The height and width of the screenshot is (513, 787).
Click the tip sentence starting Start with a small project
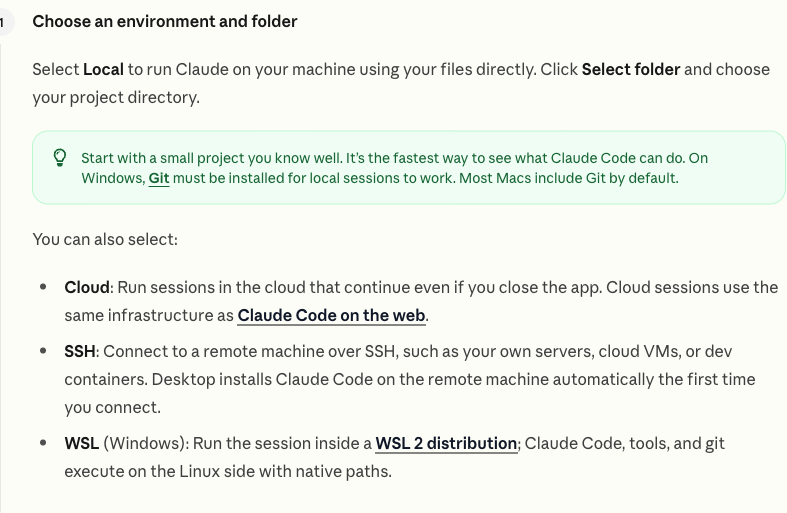[x=212, y=158]
